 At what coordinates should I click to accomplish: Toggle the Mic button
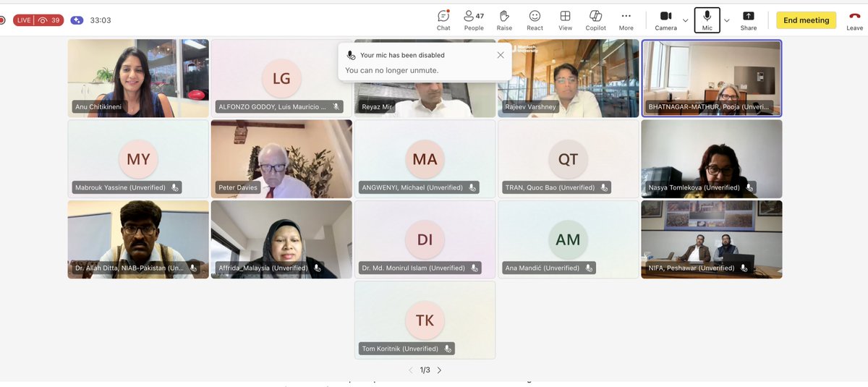pos(707,20)
